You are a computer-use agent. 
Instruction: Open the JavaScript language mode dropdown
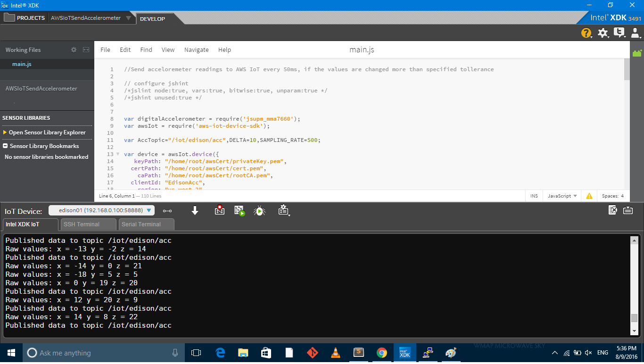(x=563, y=196)
